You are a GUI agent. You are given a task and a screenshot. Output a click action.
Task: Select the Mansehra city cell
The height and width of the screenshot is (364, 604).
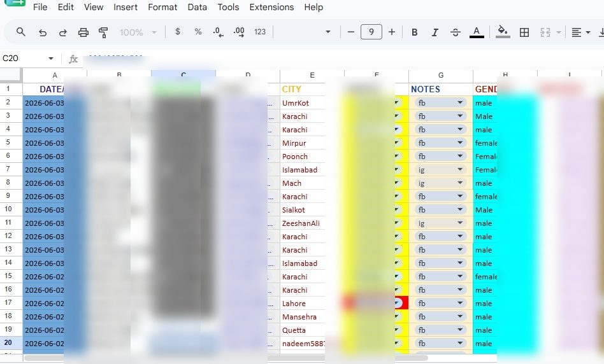tap(303, 317)
